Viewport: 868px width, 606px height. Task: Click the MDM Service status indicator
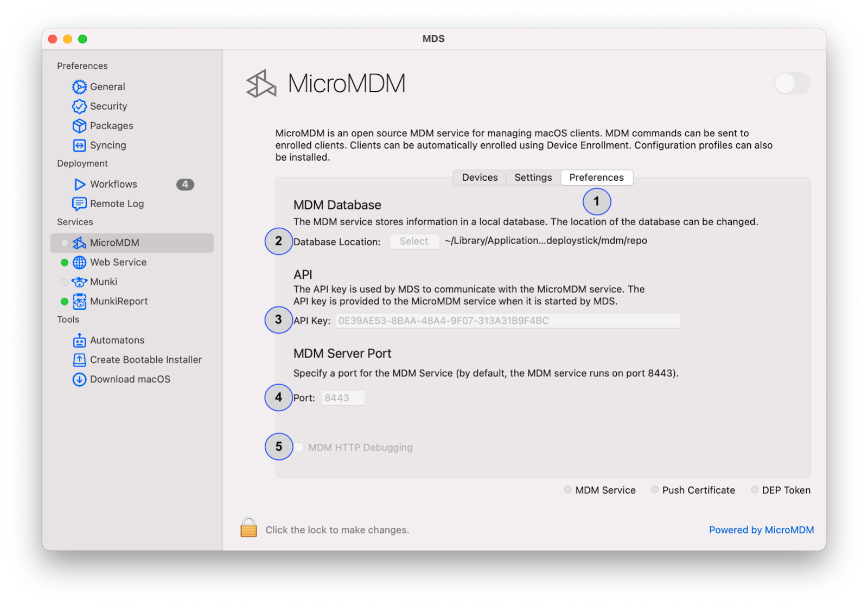pyautogui.click(x=567, y=490)
